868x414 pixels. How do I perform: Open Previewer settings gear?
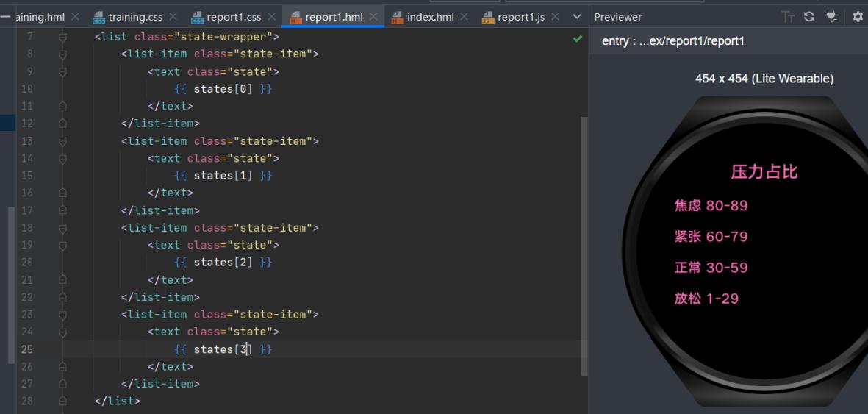pos(858,16)
